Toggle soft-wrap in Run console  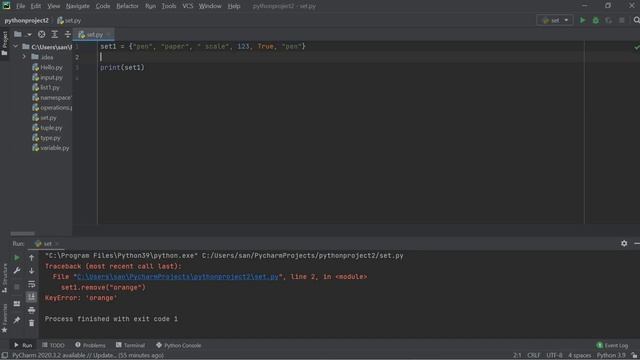pos(31,284)
